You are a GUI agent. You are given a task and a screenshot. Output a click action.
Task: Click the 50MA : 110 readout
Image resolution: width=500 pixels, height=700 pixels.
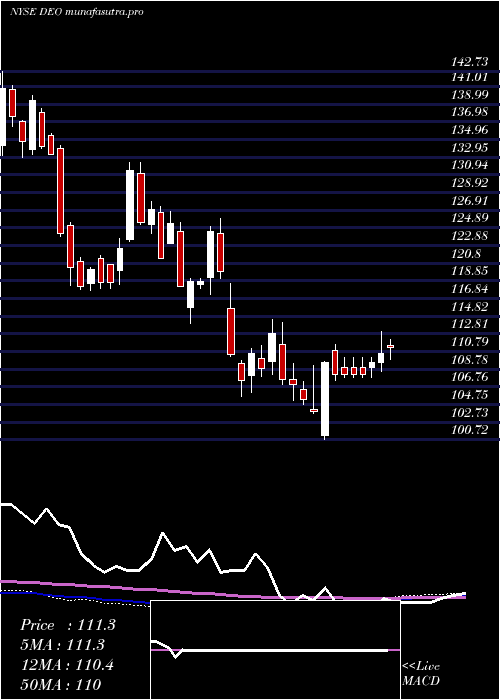click(60, 684)
